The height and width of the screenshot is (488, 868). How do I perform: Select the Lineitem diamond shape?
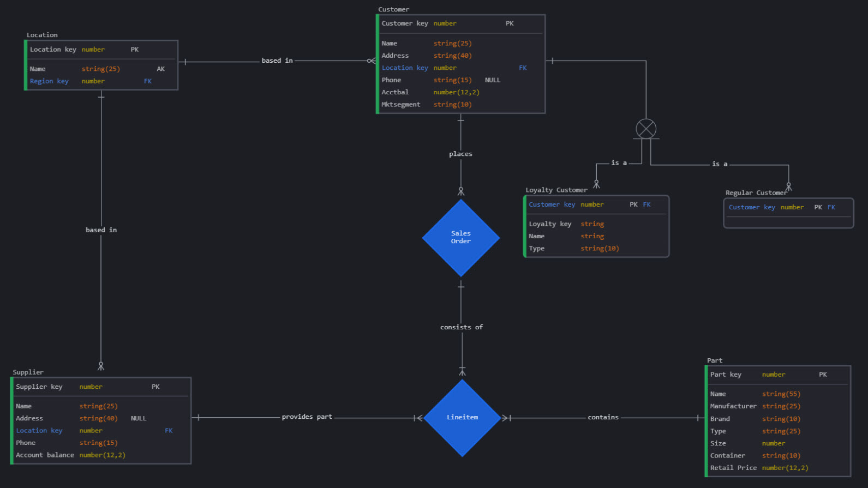tap(462, 418)
